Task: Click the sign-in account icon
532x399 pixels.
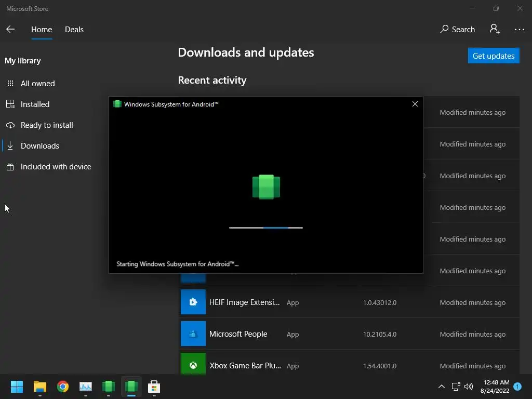Action: 495,29
